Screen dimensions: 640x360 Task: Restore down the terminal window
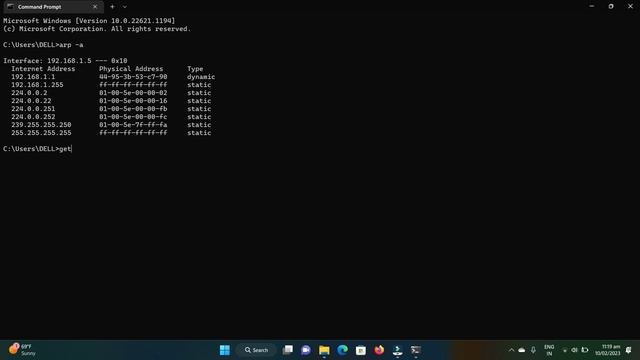click(x=611, y=6)
